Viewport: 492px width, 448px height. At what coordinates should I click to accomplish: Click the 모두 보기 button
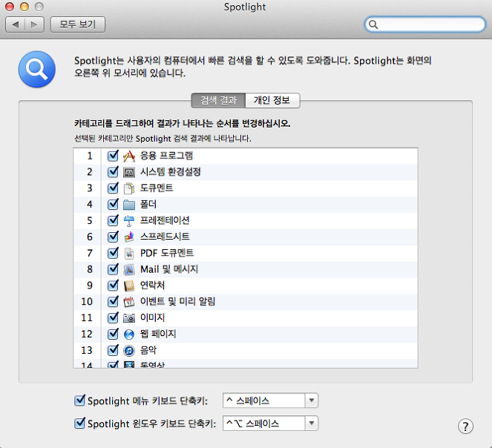click(x=78, y=24)
